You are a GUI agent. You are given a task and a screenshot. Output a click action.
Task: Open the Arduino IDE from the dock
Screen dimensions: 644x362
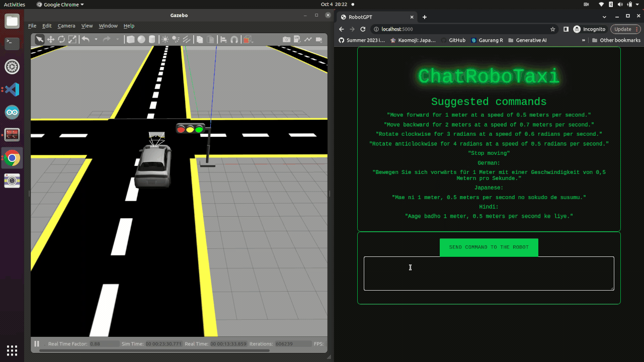click(x=12, y=113)
